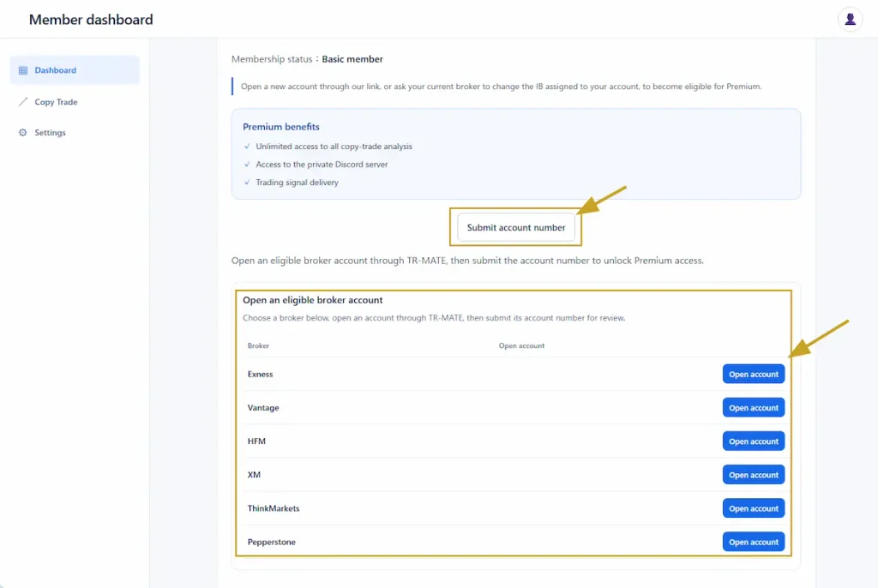
Task: Click the Membership status label
Action: pyautogui.click(x=272, y=59)
